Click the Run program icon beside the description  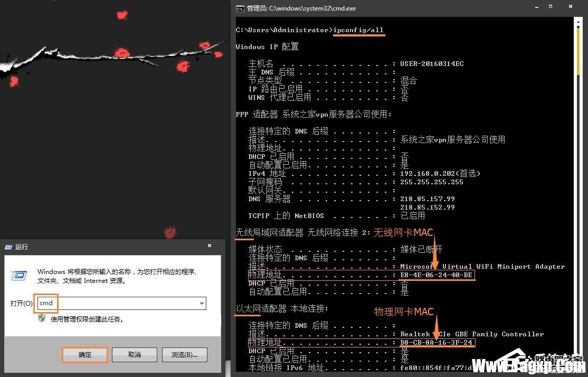click(19, 276)
